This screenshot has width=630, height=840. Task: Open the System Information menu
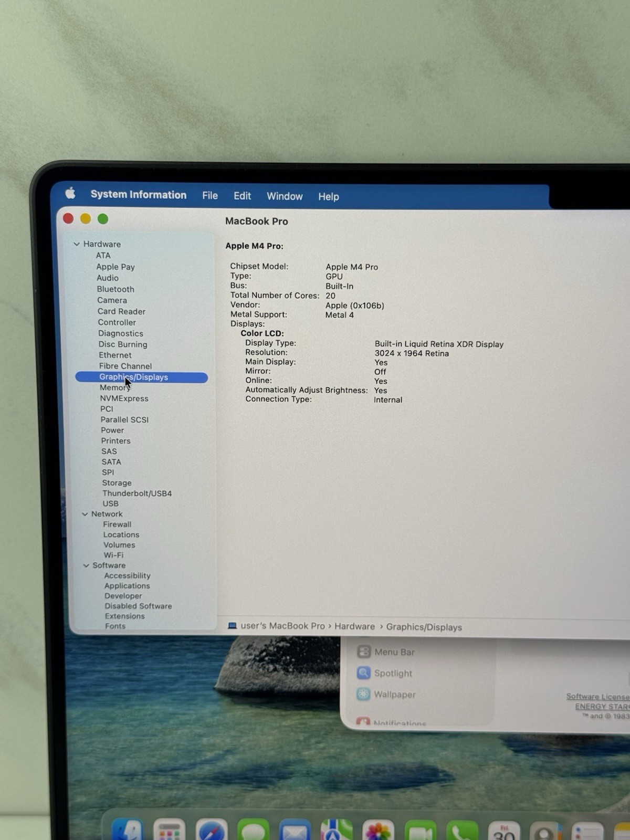click(139, 194)
